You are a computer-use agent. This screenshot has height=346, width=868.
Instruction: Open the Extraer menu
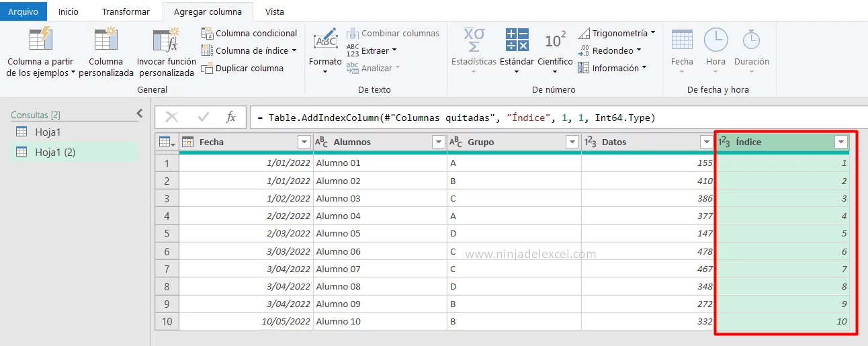(372, 50)
